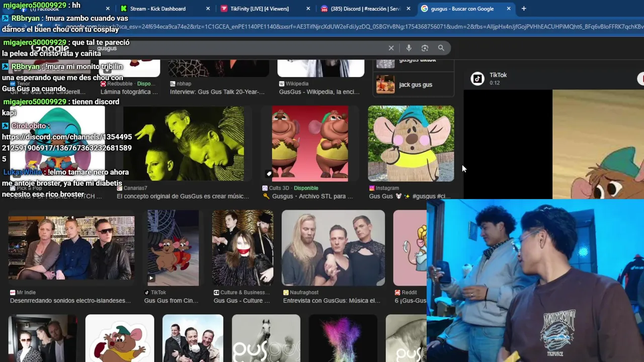Screen dimensions: 644x362
Task: Open 'Desenrredando sonidos electro-islandeses' result
Action: 70,301
